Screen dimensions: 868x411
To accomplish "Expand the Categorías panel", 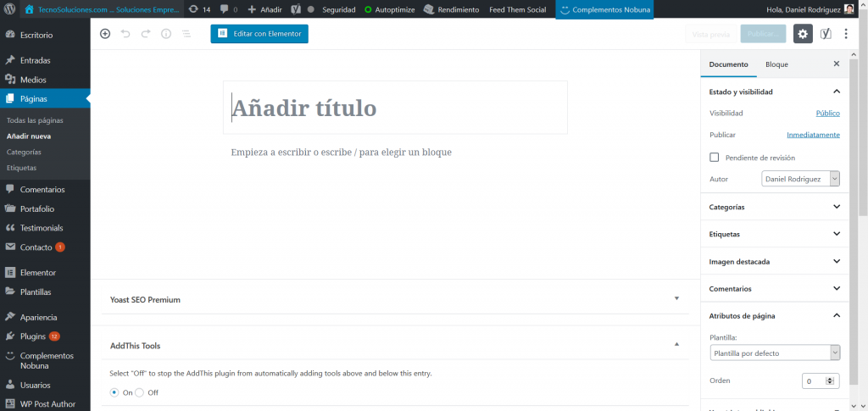I will tap(774, 207).
